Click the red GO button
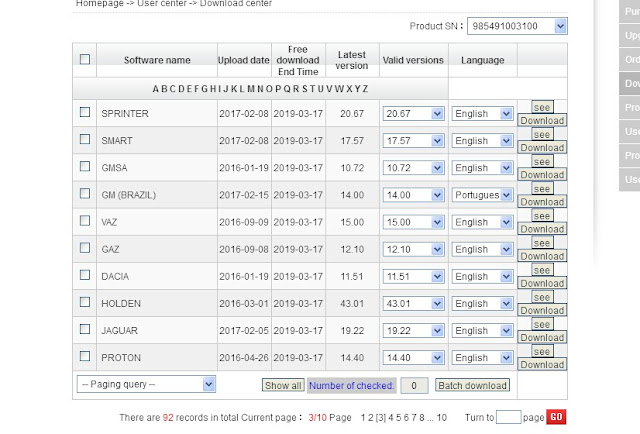 [x=556, y=417]
